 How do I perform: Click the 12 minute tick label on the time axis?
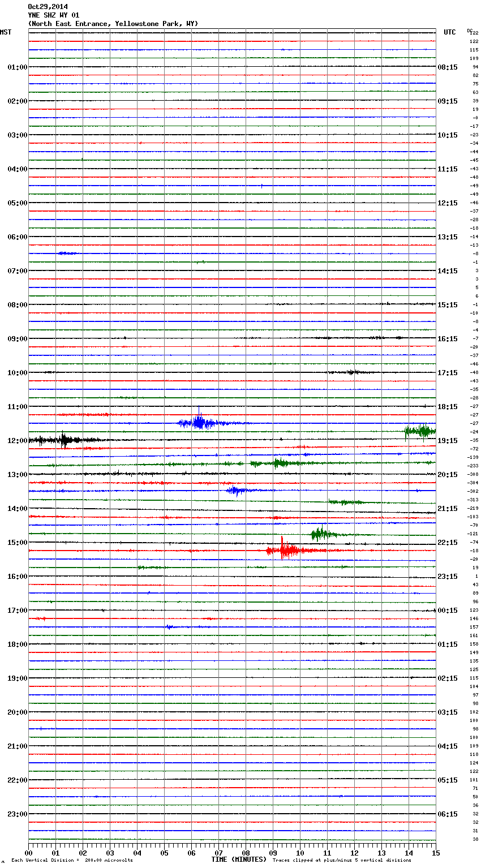tap(354, 853)
